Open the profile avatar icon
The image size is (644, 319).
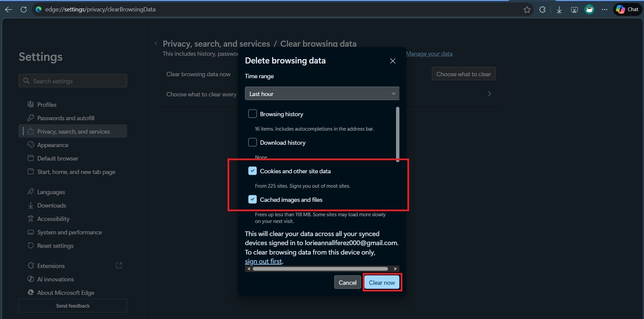coord(589,9)
